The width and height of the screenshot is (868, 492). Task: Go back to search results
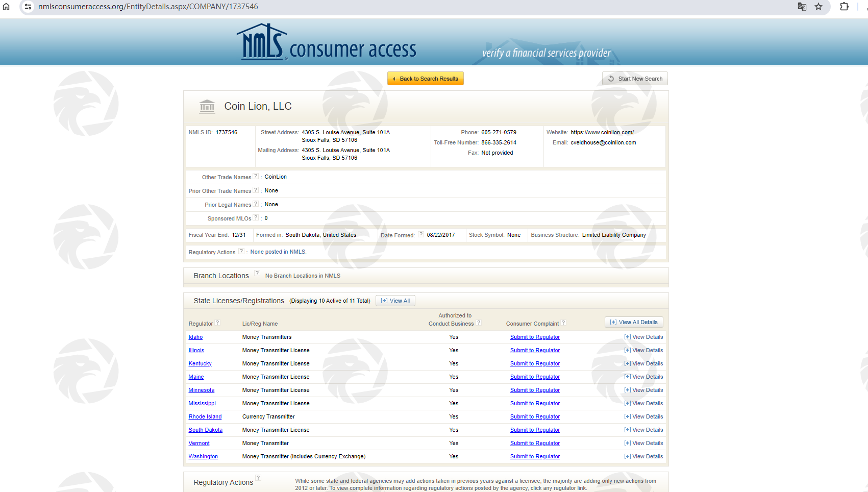coord(426,79)
